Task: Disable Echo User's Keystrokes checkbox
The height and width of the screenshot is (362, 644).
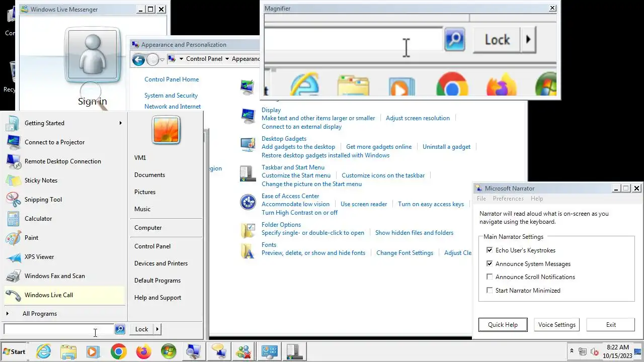Action: click(x=490, y=250)
